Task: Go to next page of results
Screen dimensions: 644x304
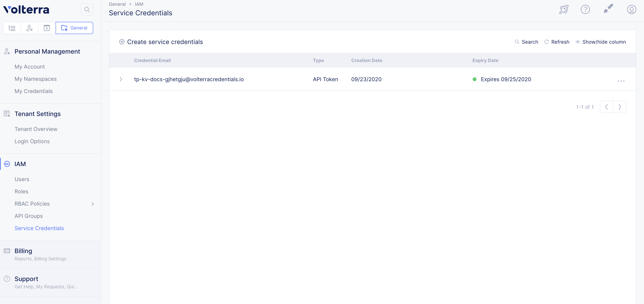Action: click(x=620, y=107)
